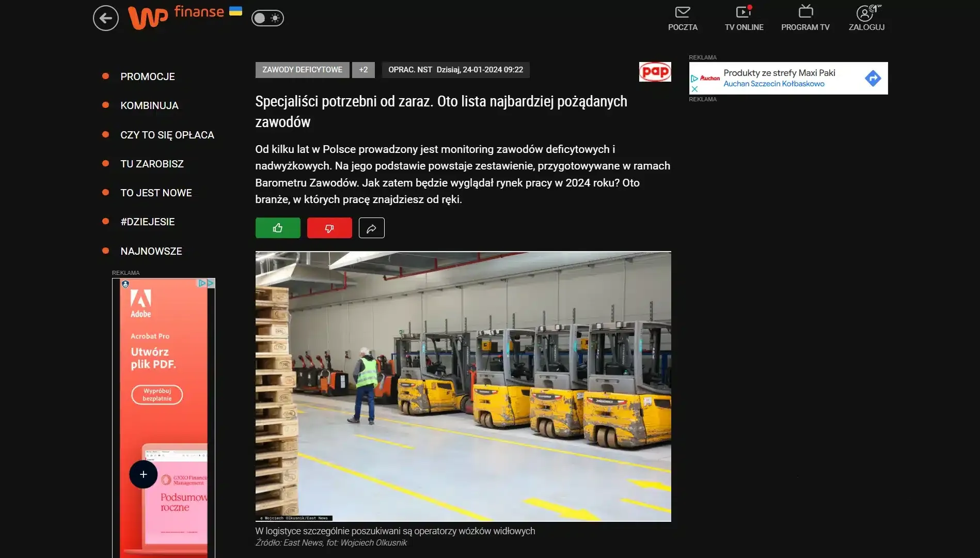Expand the Adobe ad plus button
Screen dimensions: 980x558
click(144, 474)
